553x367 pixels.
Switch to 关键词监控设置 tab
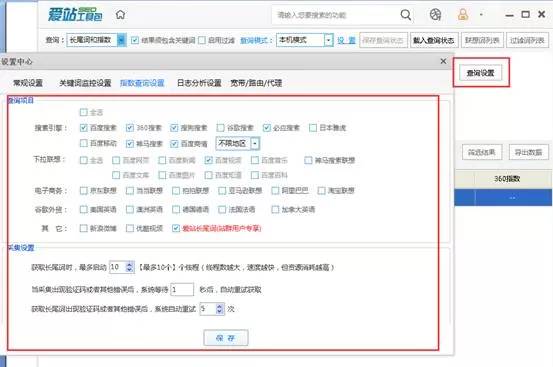[x=85, y=83]
